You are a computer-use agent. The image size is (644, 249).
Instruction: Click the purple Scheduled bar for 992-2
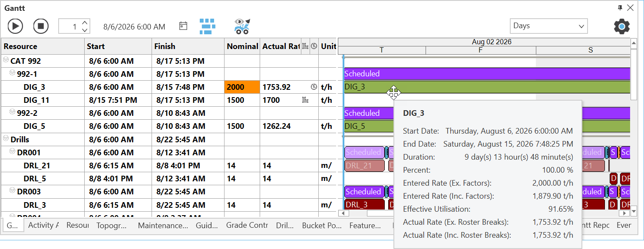tap(369, 113)
